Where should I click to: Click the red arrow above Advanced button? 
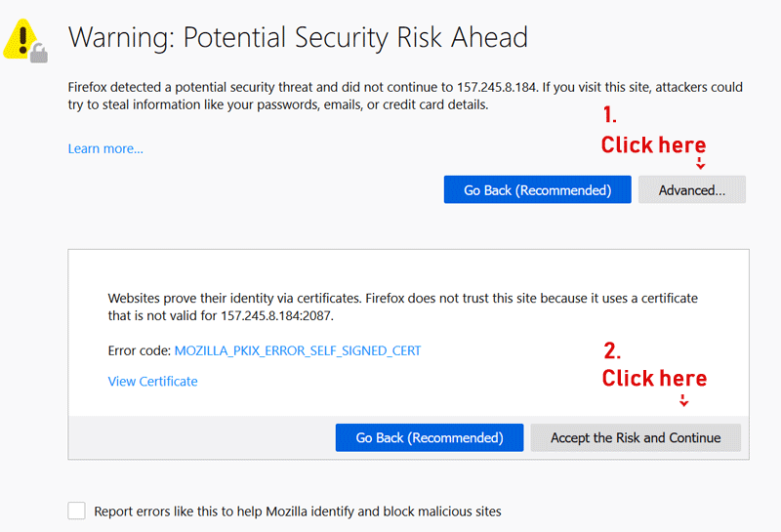(700, 163)
